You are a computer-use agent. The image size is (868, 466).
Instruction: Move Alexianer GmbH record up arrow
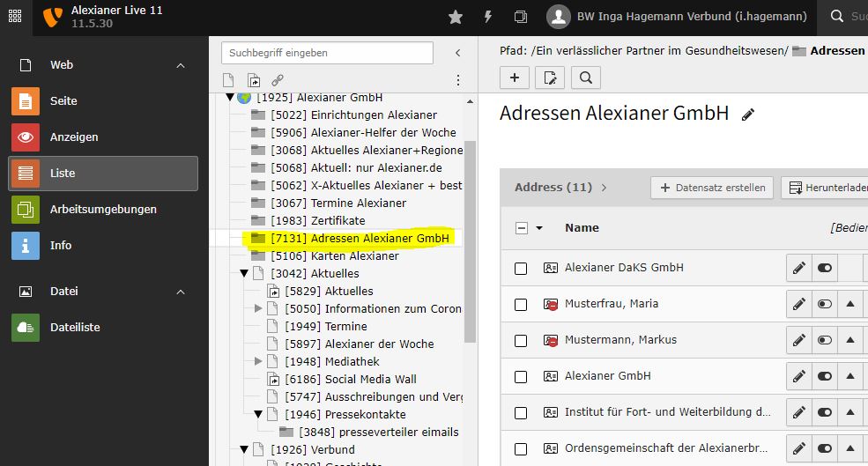click(849, 376)
